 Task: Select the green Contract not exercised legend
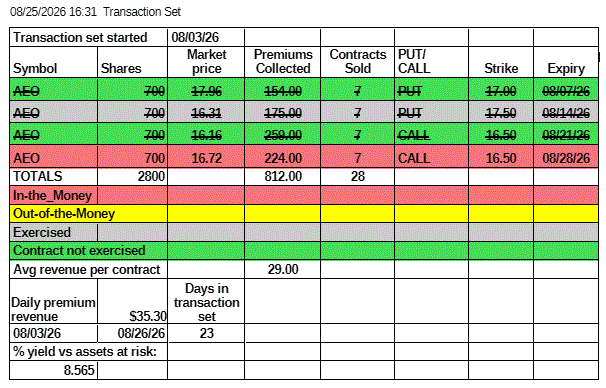pyautogui.click(x=304, y=250)
